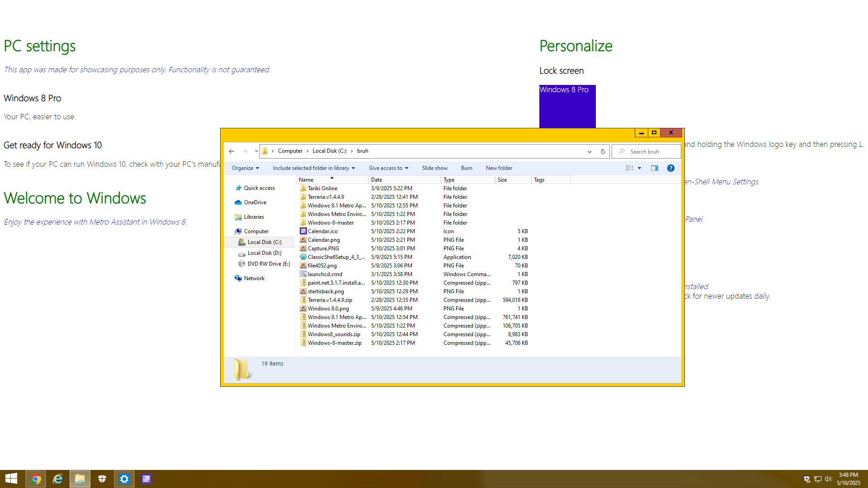Switch to File Explorer taskbar button

click(x=80, y=479)
